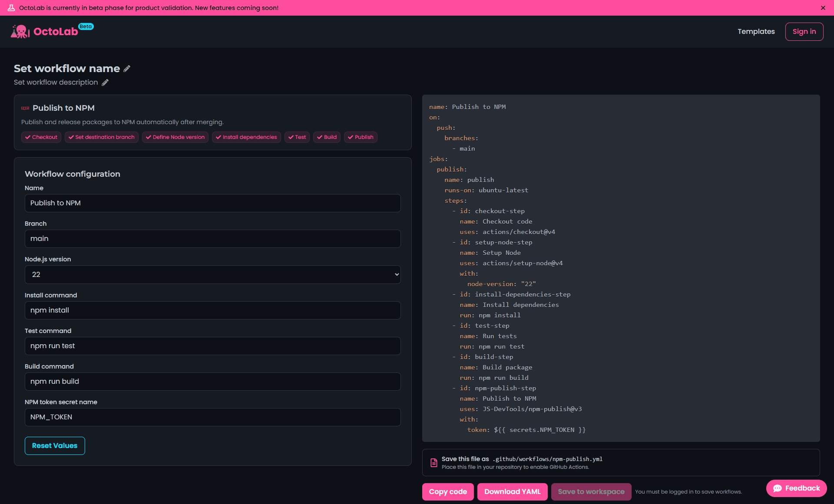Click the Install command input field
The width and height of the screenshot is (834, 504).
click(x=213, y=310)
